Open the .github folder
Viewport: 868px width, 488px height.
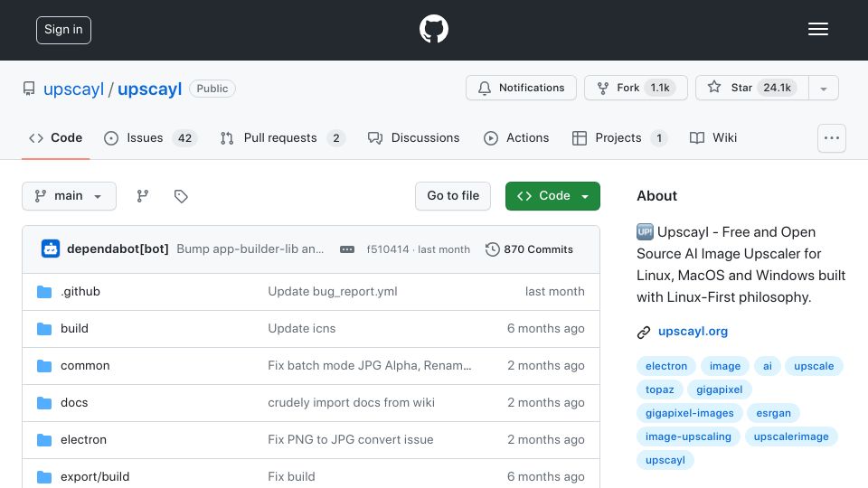pyautogui.click(x=80, y=292)
